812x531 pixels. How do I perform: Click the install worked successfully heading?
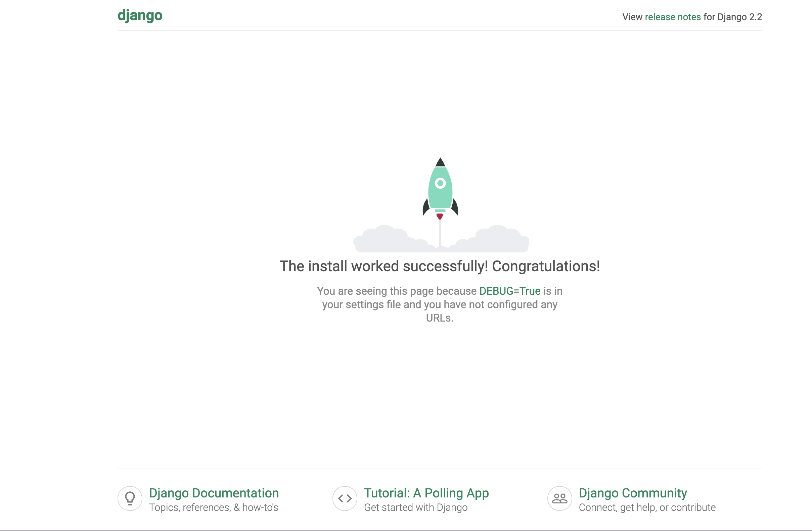point(440,267)
